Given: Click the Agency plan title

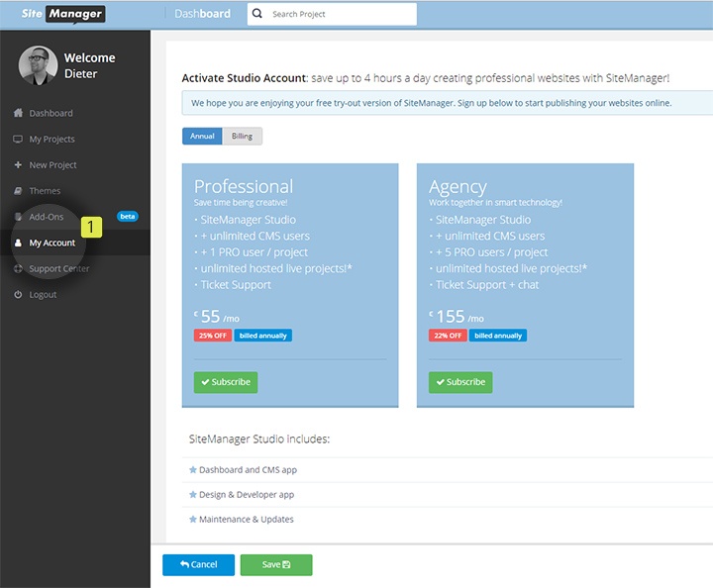Looking at the screenshot, I should (458, 187).
